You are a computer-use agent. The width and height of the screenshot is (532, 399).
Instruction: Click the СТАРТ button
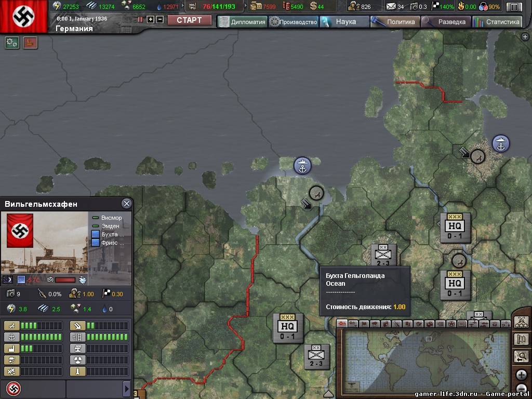tap(189, 21)
